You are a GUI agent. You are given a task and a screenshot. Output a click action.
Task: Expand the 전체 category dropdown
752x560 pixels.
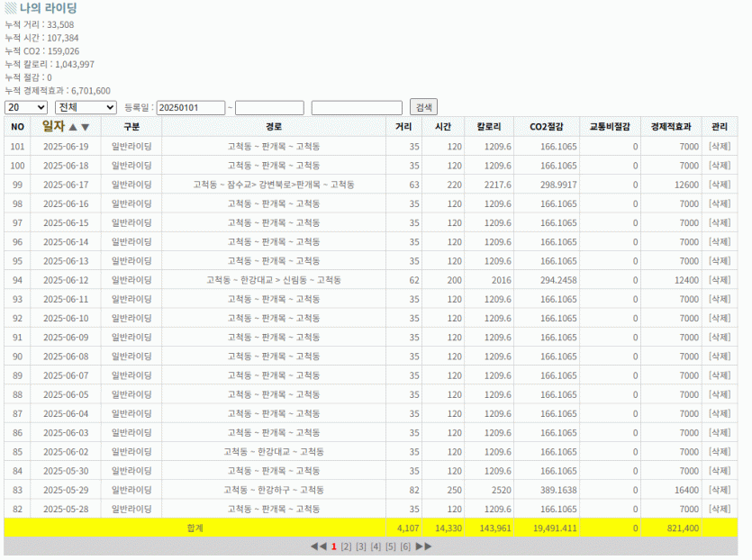85,107
